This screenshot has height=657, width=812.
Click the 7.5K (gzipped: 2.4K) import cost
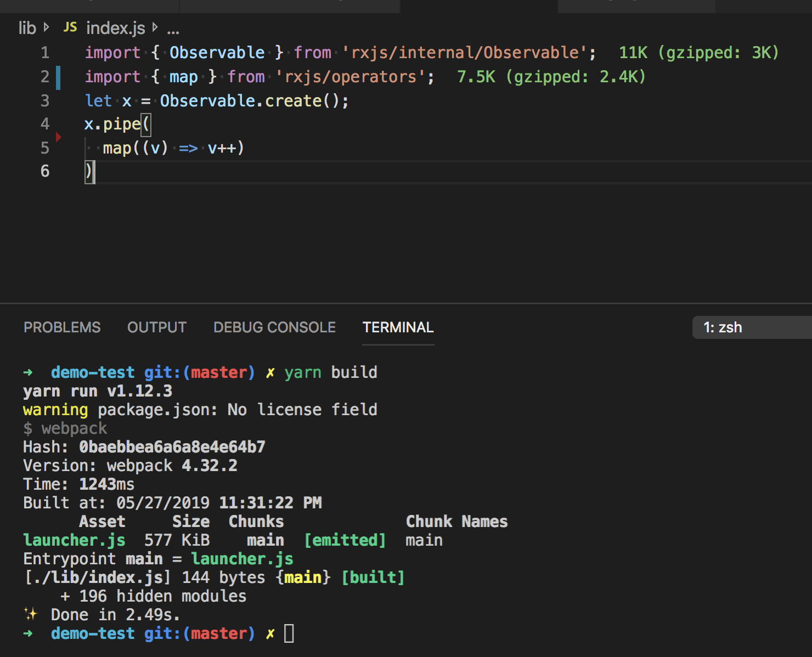551,77
